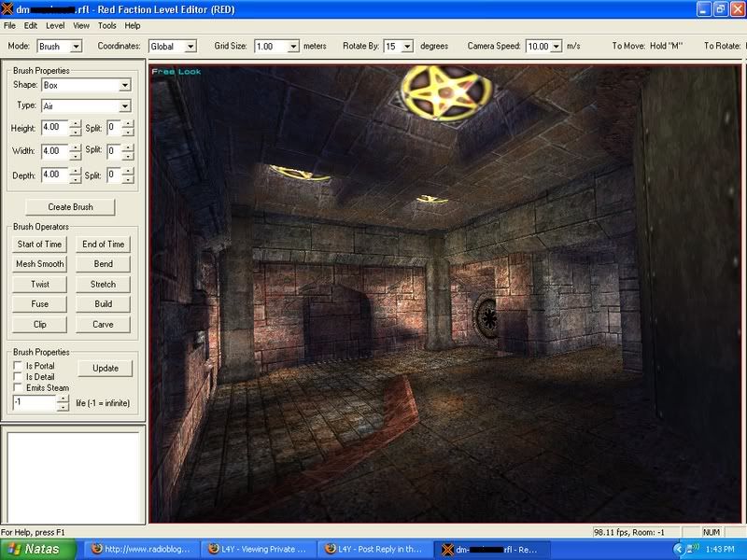
Task: Expand the Rotate By degrees dropdown
Action: pos(407,46)
